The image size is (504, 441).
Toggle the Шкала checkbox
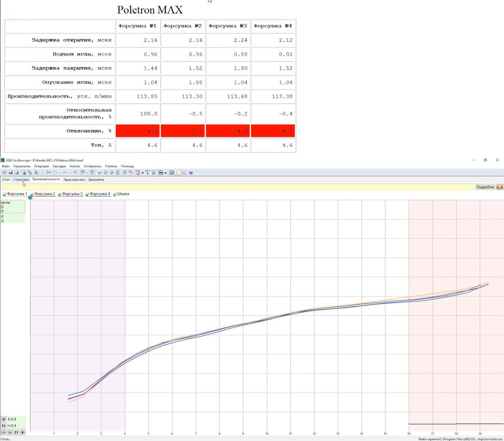pos(115,194)
